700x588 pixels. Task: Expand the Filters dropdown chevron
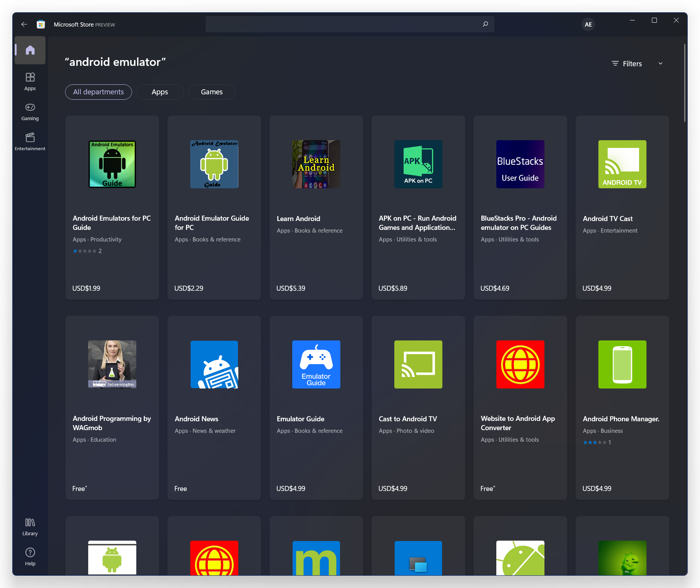point(660,64)
